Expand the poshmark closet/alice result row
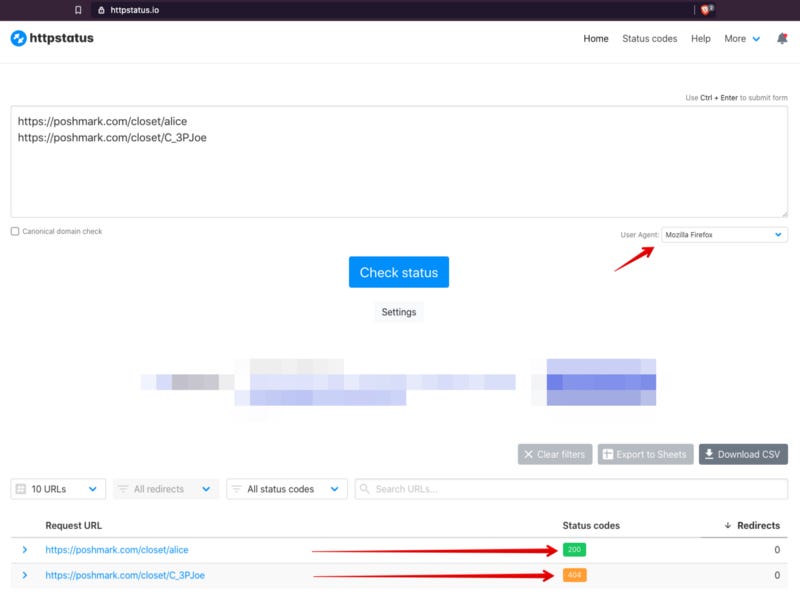800x594 pixels. point(24,550)
